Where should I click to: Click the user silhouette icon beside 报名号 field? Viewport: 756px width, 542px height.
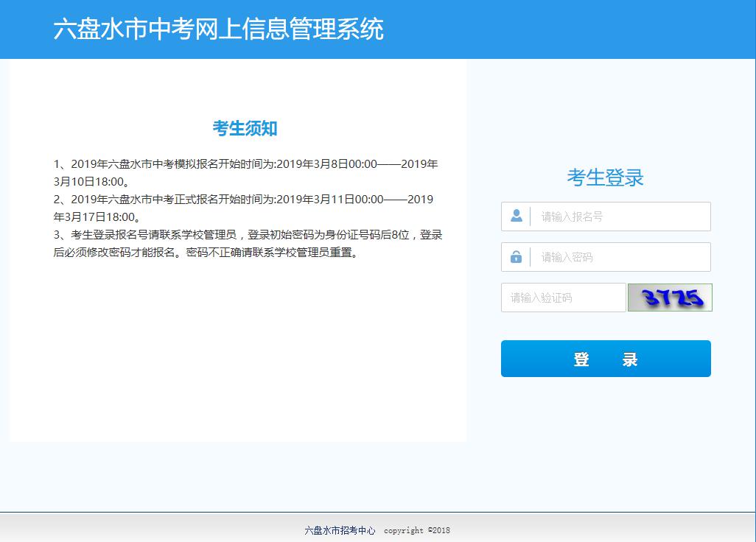coord(516,216)
